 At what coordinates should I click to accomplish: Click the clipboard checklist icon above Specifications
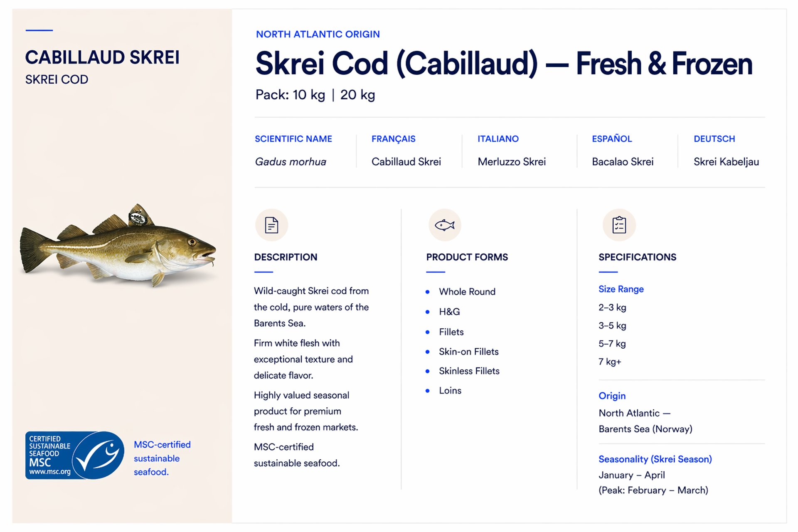pyautogui.click(x=619, y=225)
